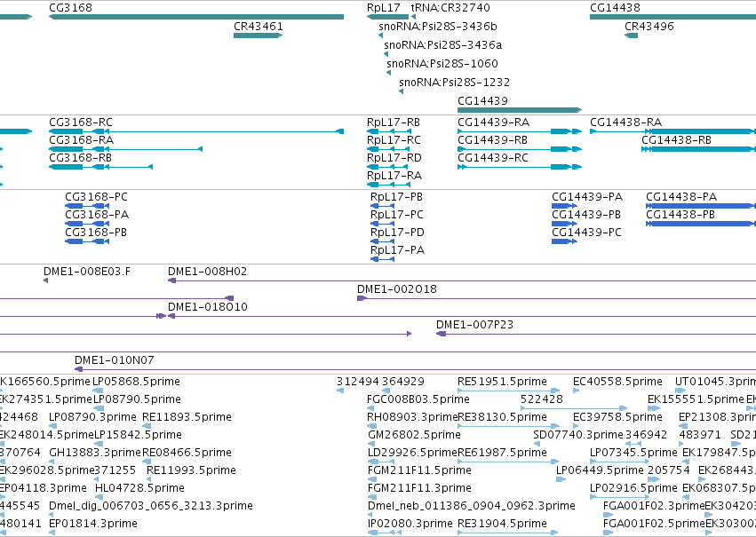
Task: Select protein CG14439-PA label
Action: click(x=587, y=197)
